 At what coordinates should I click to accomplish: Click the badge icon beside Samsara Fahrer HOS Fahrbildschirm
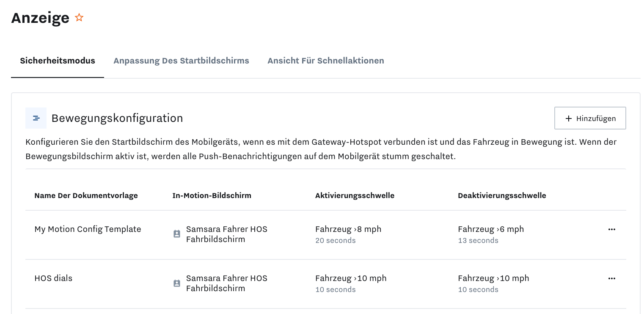pos(176,234)
